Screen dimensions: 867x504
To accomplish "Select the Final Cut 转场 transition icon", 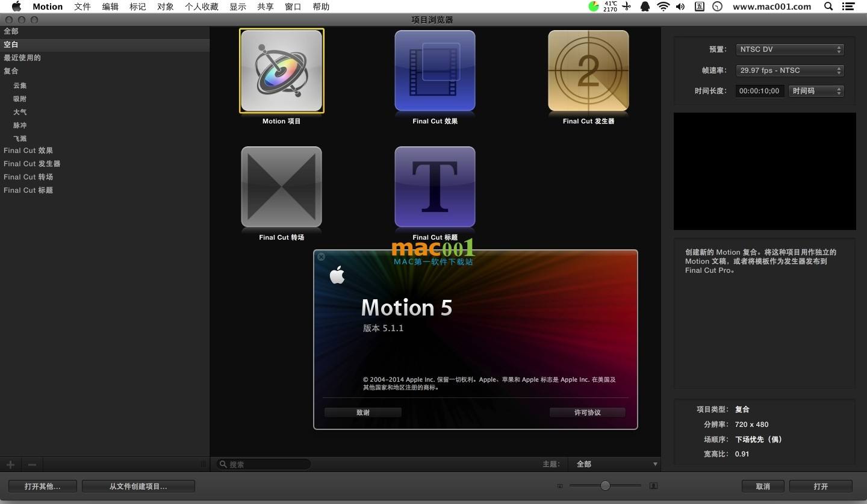I will click(x=282, y=187).
